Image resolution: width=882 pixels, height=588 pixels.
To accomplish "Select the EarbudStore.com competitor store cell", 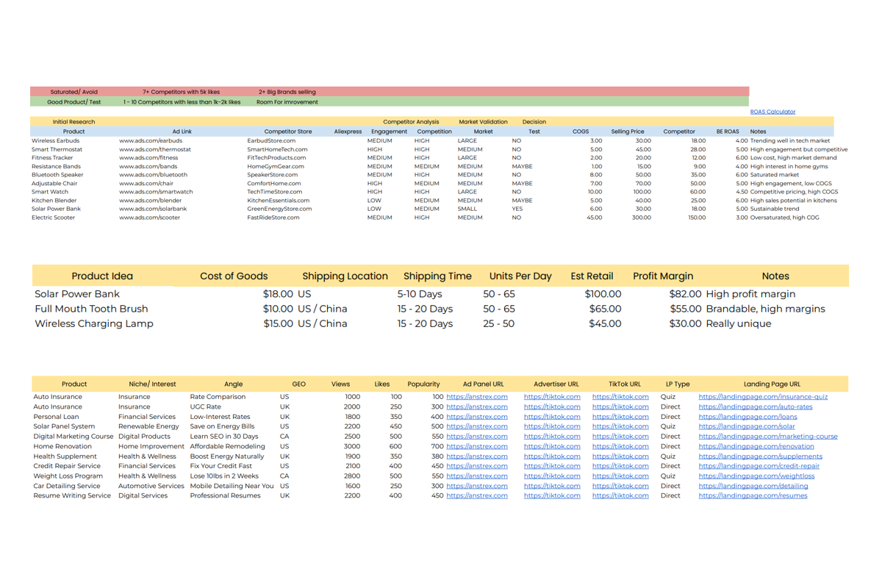I will [271, 140].
